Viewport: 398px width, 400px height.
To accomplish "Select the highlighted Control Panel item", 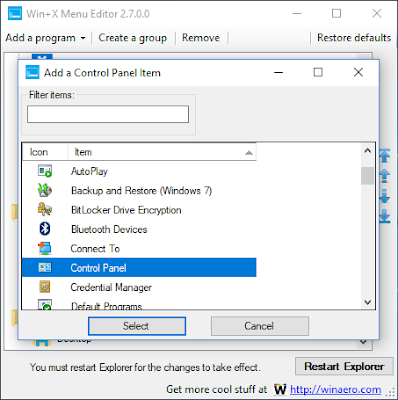I will click(139, 267).
